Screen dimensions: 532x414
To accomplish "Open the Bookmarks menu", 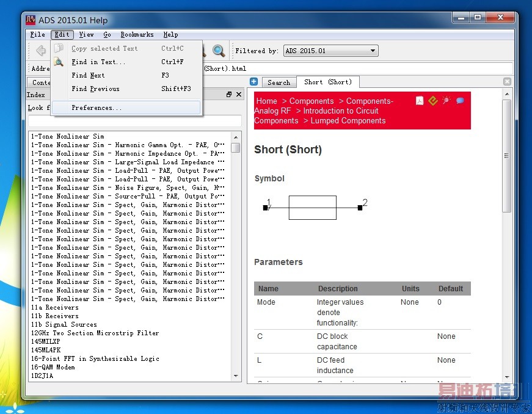I will click(137, 35).
